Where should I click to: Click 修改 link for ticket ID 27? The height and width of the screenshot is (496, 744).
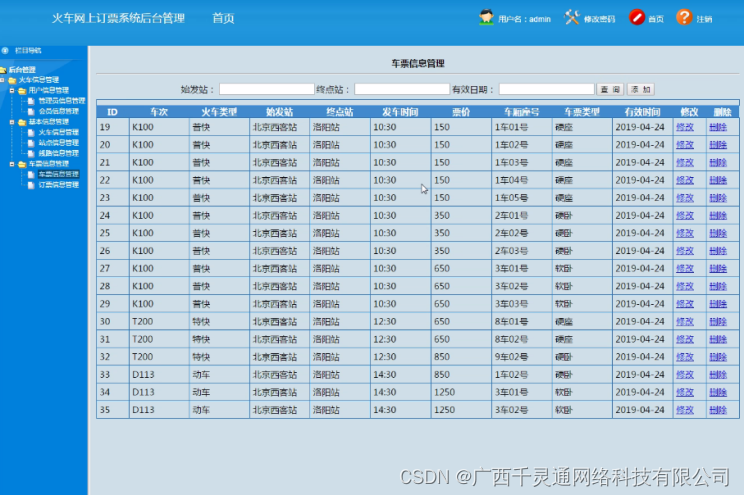685,269
